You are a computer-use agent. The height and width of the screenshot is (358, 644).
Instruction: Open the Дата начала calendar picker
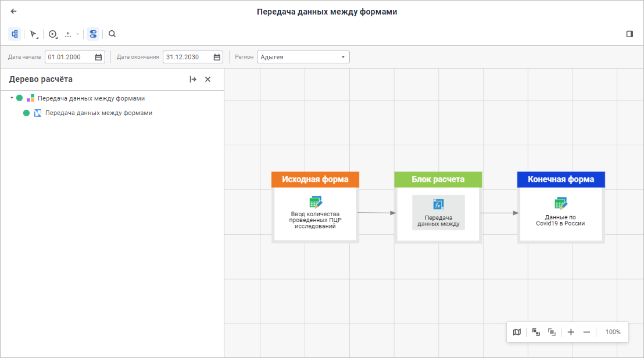tap(98, 57)
